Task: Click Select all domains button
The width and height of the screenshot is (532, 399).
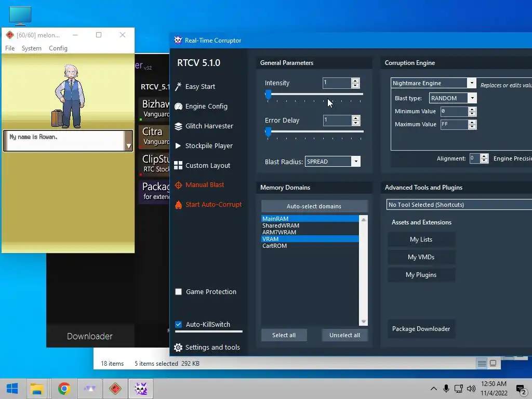Action: (284, 335)
